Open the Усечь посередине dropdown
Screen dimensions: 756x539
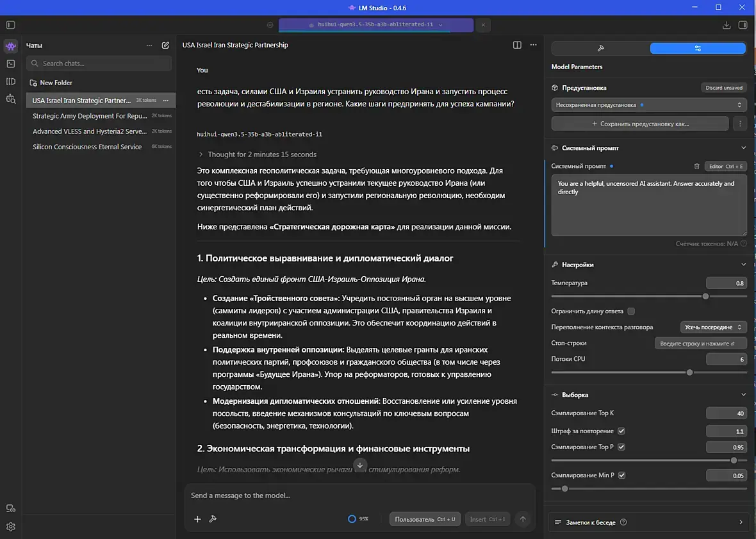(714, 328)
